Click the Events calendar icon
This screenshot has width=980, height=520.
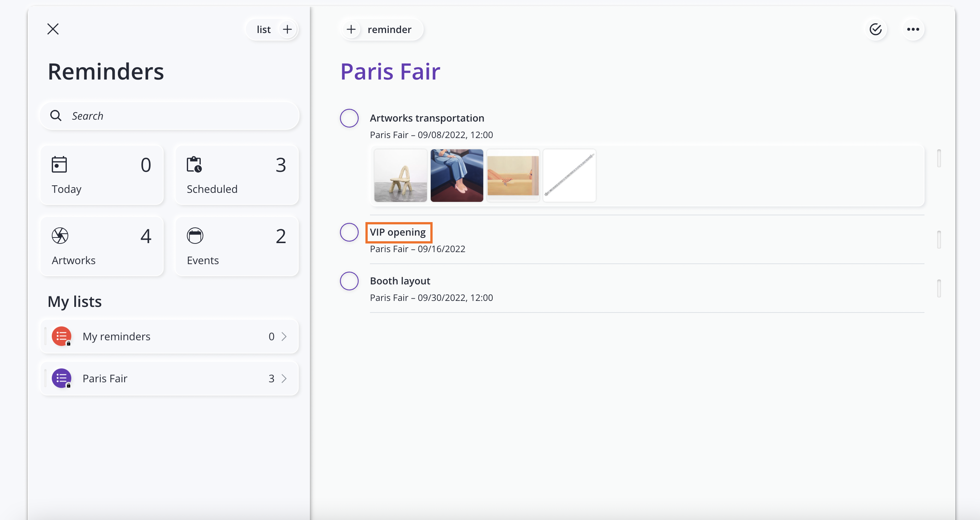pyautogui.click(x=195, y=236)
